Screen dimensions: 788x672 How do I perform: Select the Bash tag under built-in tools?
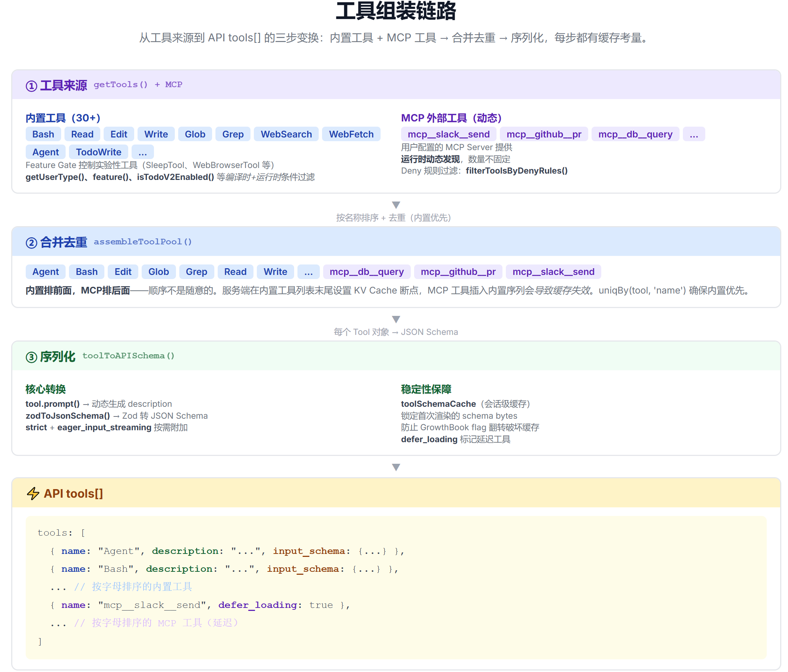(43, 134)
